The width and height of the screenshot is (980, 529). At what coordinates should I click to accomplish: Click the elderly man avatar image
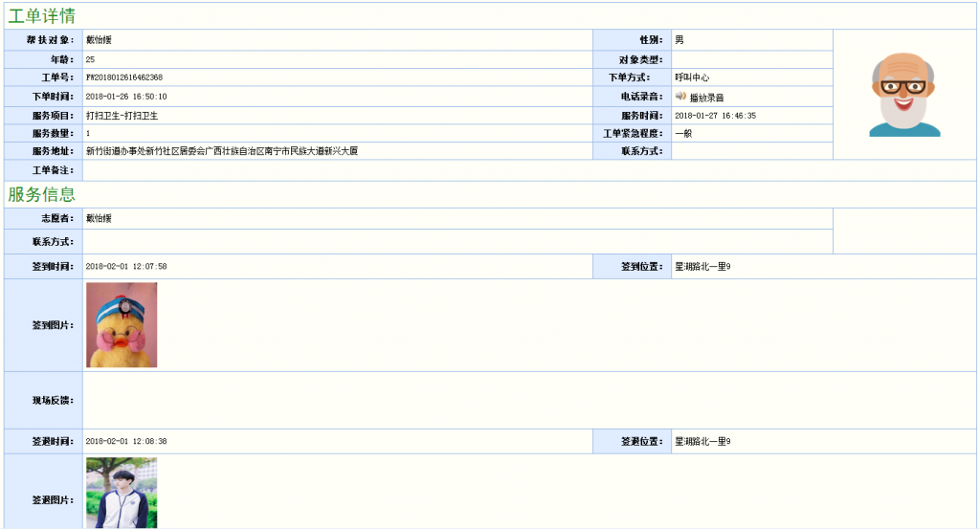coord(904,95)
